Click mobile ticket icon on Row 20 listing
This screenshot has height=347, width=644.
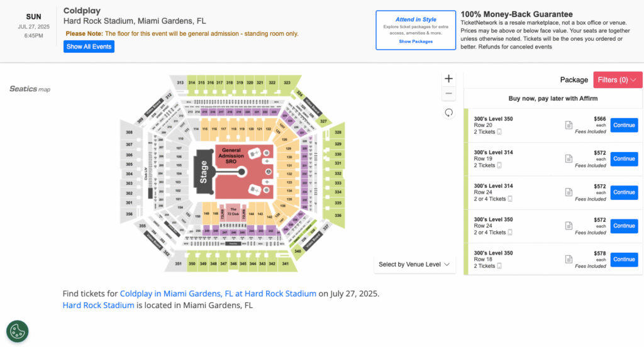499,132
